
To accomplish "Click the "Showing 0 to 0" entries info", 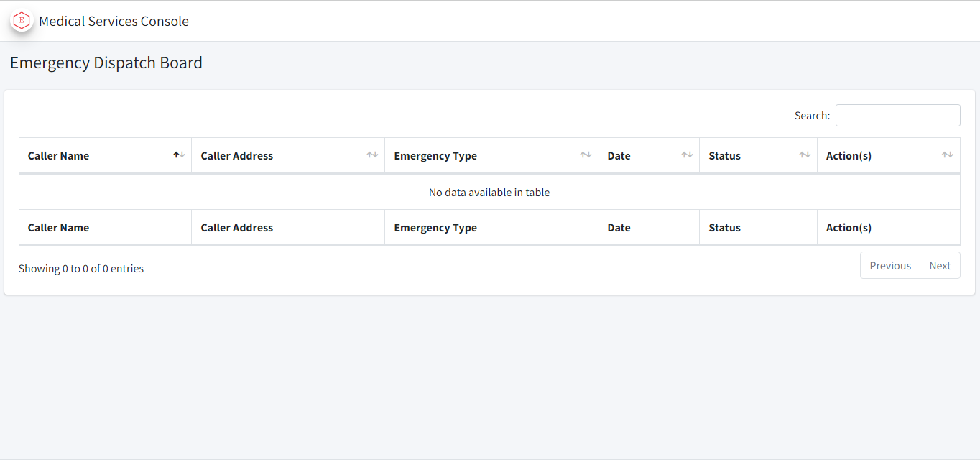I will tap(81, 269).
